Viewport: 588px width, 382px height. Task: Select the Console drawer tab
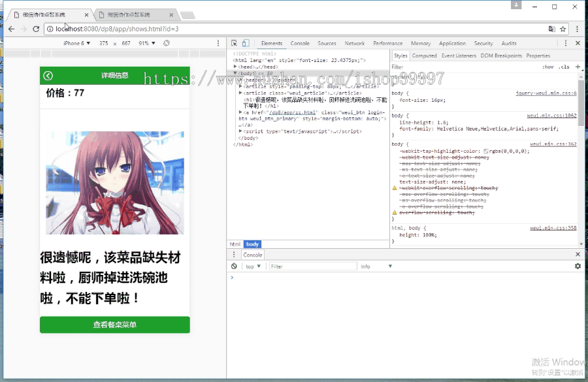253,255
